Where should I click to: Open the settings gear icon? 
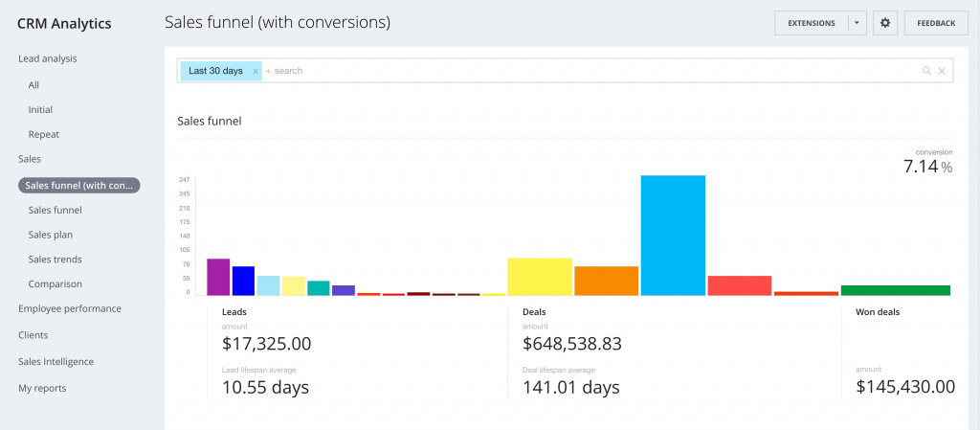click(884, 23)
